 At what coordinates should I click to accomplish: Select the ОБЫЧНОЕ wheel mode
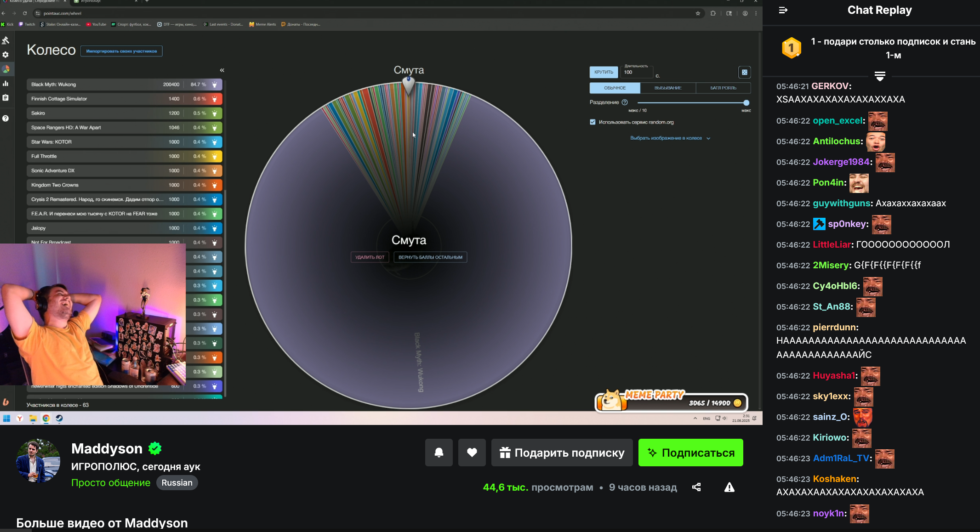615,88
